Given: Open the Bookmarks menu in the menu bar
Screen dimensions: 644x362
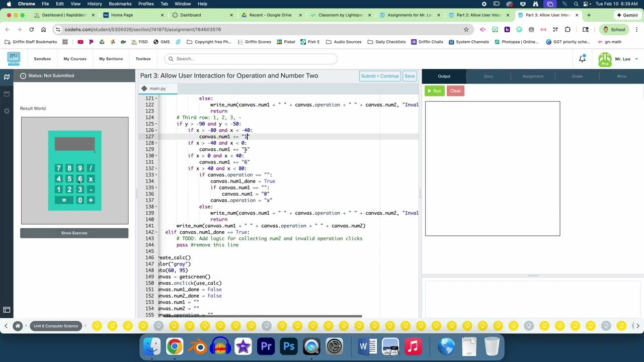Looking at the screenshot, I should coord(120,4).
